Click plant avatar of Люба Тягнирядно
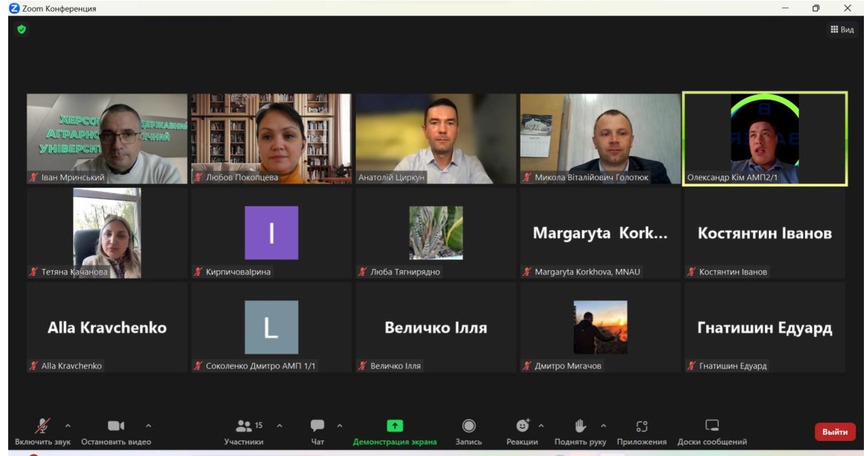 436,233
